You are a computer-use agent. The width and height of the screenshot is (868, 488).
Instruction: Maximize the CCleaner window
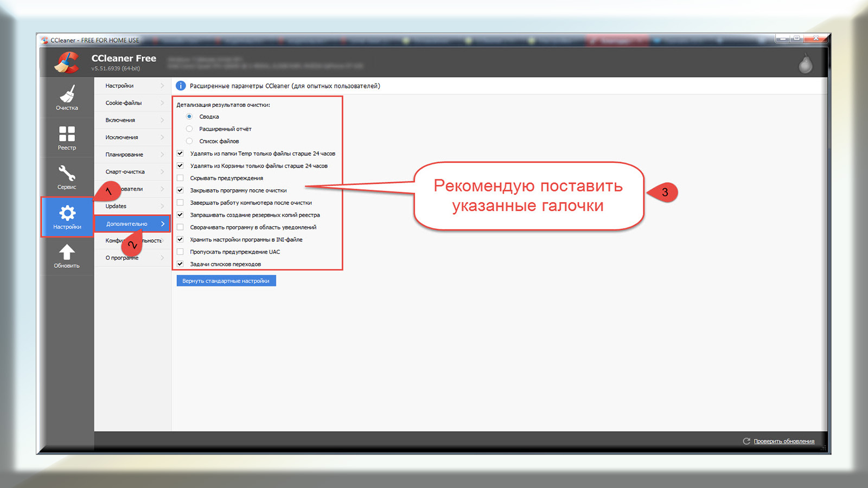(x=796, y=38)
